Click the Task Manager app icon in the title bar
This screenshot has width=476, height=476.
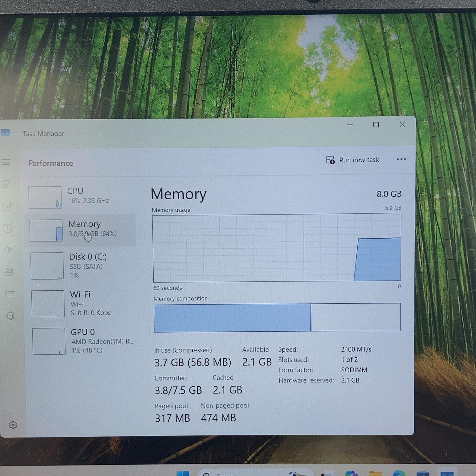pos(5,133)
